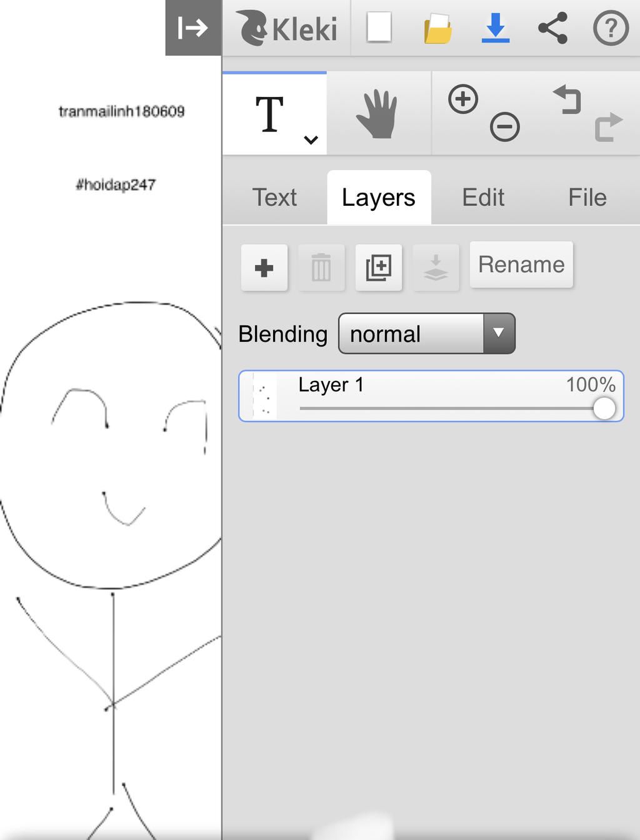Switch to the Layers tab
Screen dimensions: 640x840
pos(379,198)
